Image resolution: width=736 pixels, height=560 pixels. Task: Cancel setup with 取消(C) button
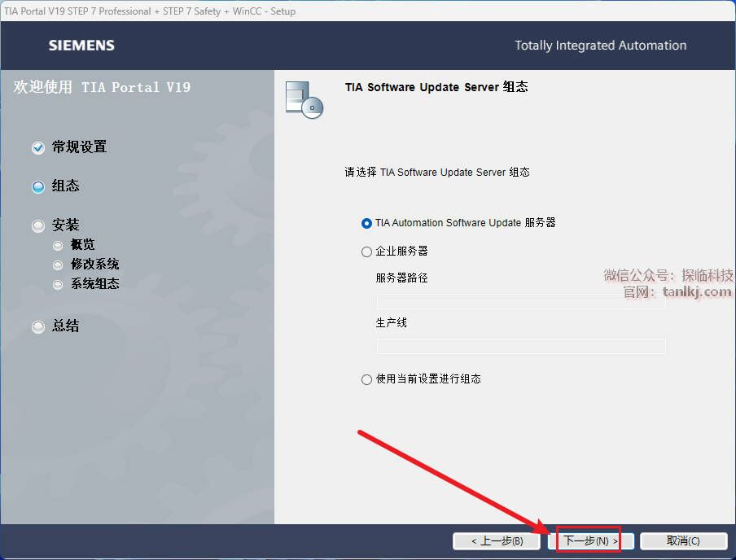pos(683,540)
